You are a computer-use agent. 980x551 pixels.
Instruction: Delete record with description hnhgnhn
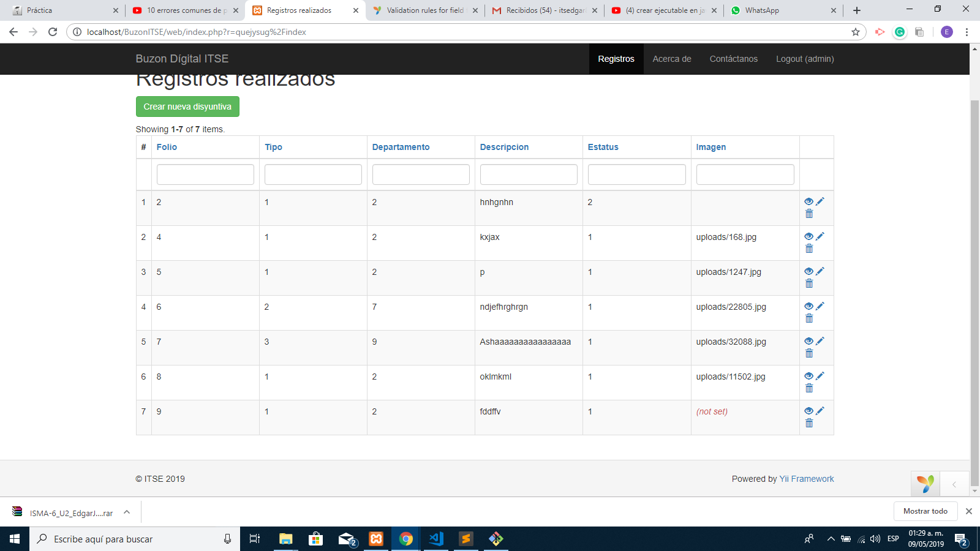pos(809,214)
